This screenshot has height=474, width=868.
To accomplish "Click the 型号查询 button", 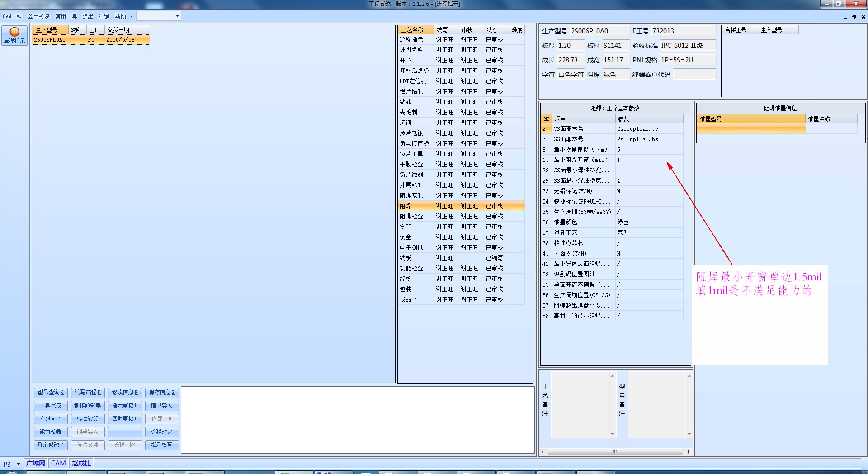I will click(50, 393).
